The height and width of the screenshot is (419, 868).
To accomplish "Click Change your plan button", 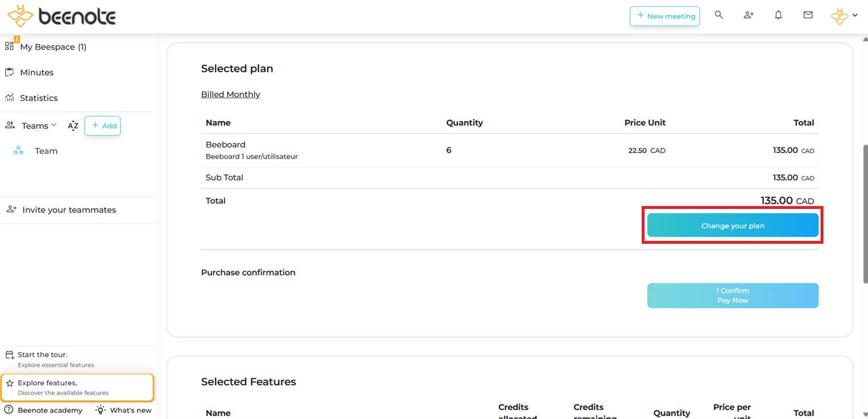I will pos(732,226).
